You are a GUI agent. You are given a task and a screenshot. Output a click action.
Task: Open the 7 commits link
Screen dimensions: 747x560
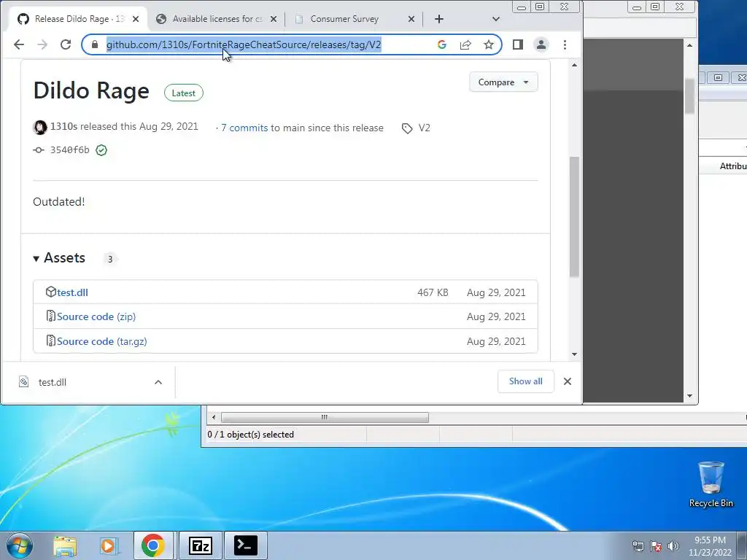click(244, 128)
